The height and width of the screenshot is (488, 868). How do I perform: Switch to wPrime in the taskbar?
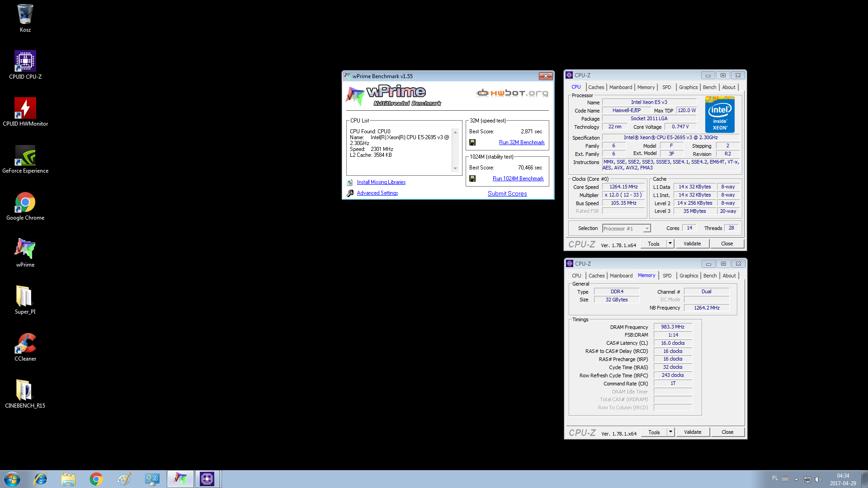pyautogui.click(x=180, y=479)
